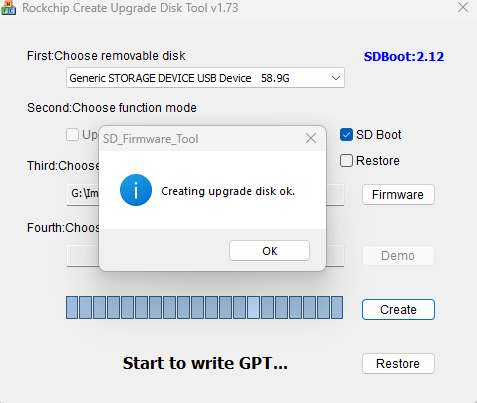Viewport: 477px width, 403px height.
Task: Tick the partially hidden Upgrade checkbox
Action: tap(72, 135)
